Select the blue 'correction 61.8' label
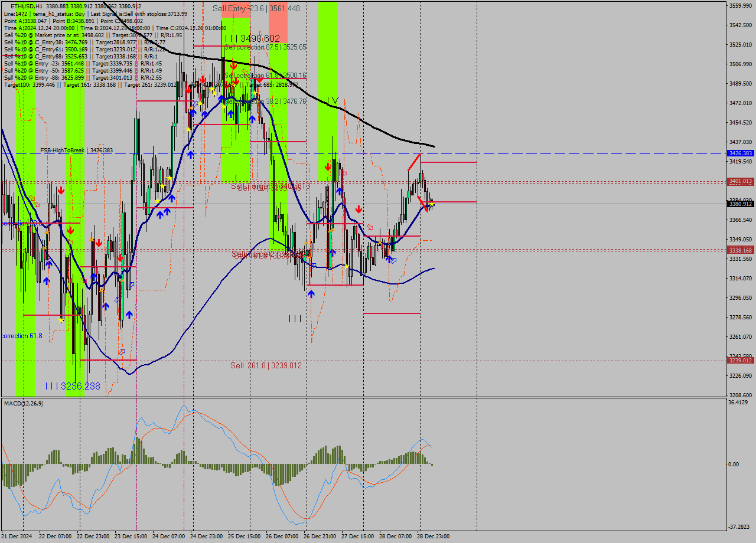Viewport: 756px width, 543px height. click(22, 336)
